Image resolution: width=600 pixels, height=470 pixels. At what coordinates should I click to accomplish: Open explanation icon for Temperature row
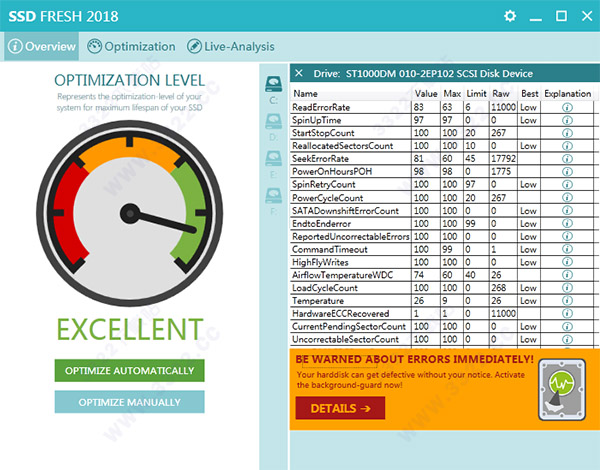coord(567,301)
